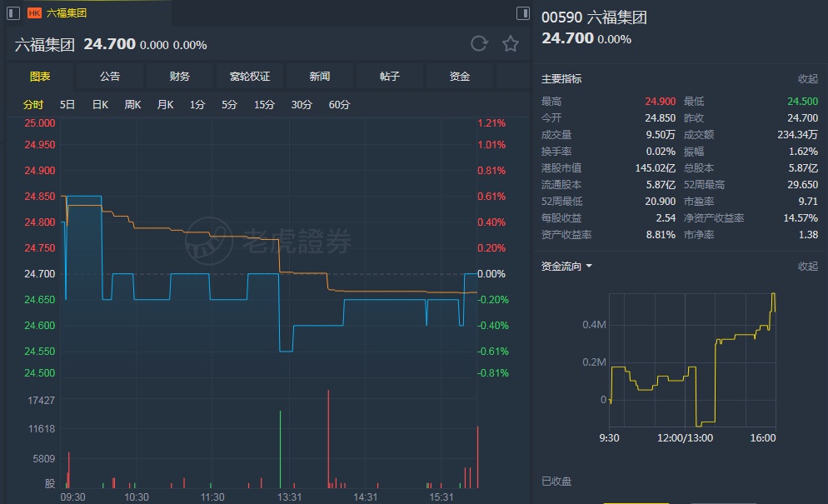Click the -0.81% percentage axis label
This screenshot has width=828, height=504.
click(x=493, y=373)
